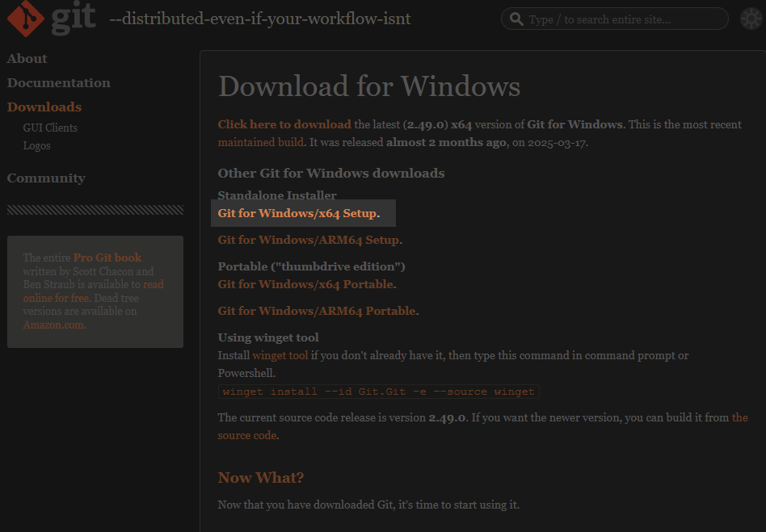The height and width of the screenshot is (532, 766).
Task: Follow the 'read online for free' link
Action: pyautogui.click(x=93, y=291)
